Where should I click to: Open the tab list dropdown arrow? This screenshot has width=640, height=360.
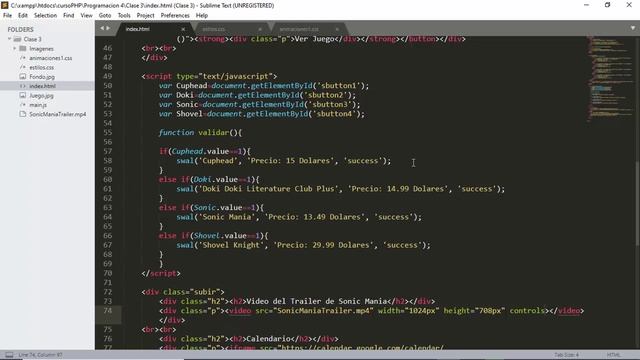click(633, 28)
